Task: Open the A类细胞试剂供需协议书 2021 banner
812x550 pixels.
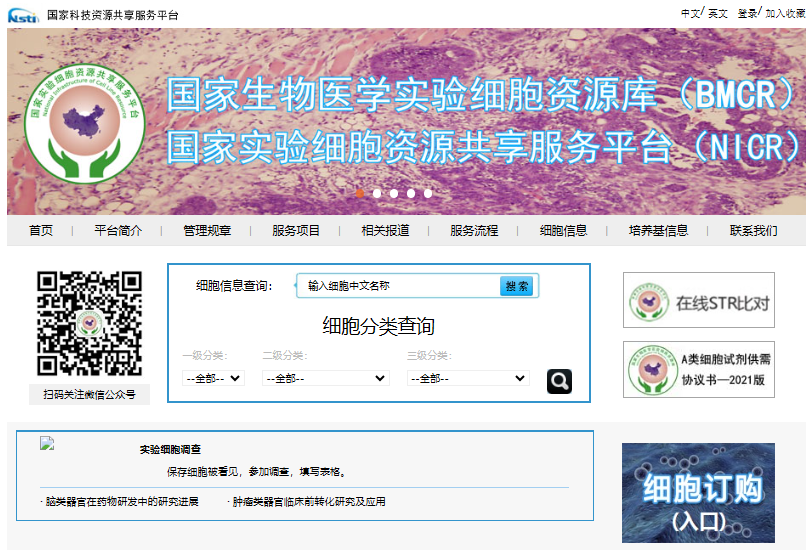Action: click(x=698, y=369)
